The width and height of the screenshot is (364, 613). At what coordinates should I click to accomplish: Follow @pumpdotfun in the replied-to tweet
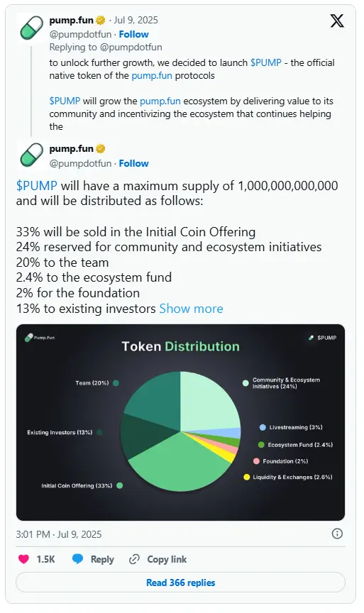click(x=133, y=34)
